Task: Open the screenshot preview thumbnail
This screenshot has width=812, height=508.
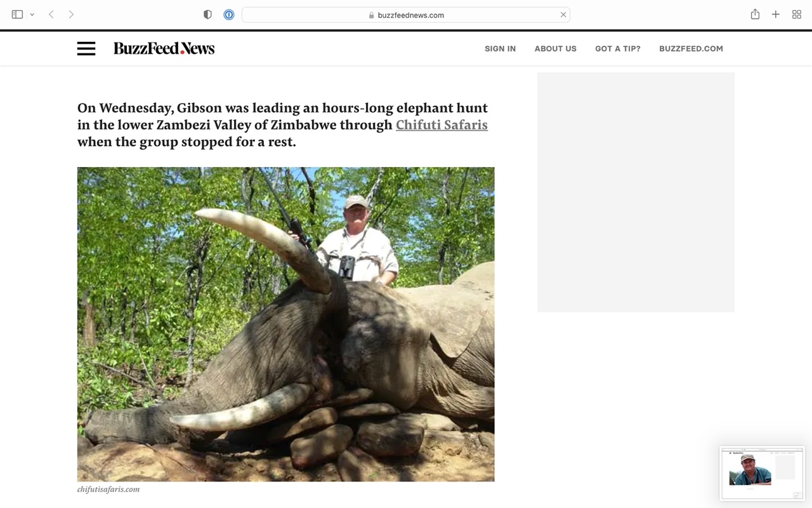Action: coord(762,473)
